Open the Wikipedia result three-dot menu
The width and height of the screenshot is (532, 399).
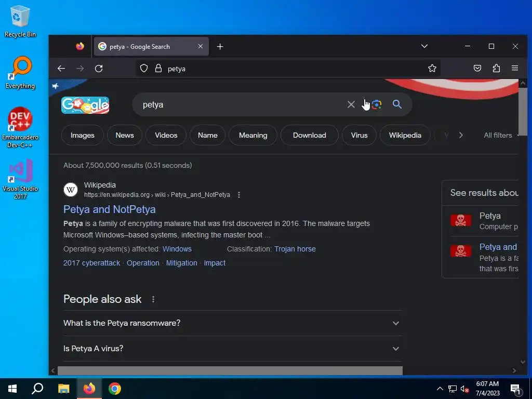pyautogui.click(x=239, y=195)
